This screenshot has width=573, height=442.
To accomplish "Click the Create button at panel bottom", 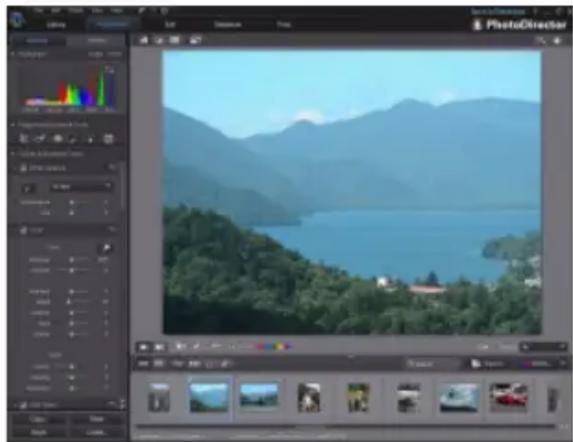I will click(96, 433).
